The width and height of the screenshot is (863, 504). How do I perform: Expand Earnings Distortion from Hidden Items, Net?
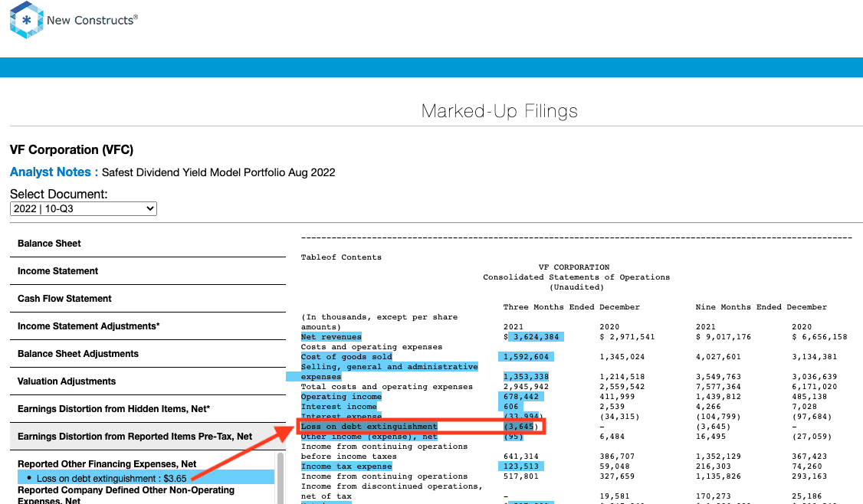pos(147,408)
